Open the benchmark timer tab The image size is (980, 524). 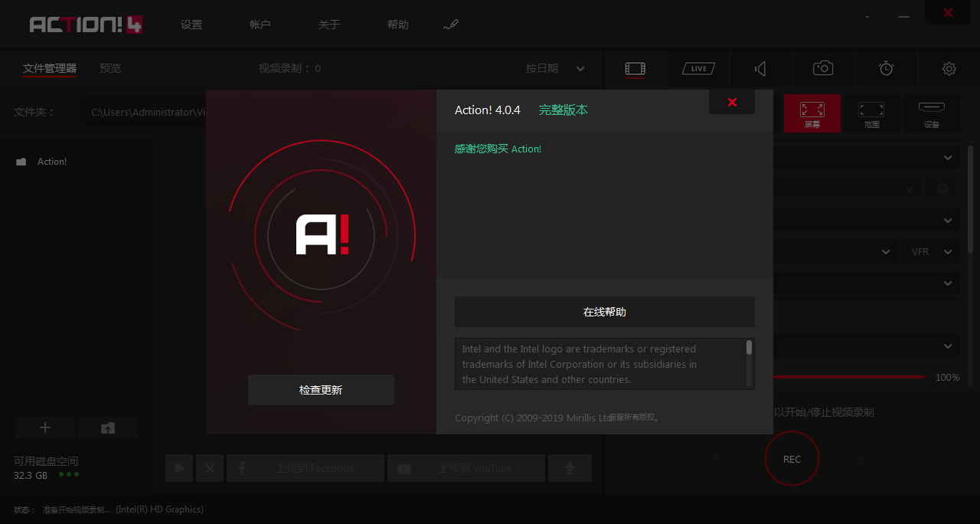point(886,69)
